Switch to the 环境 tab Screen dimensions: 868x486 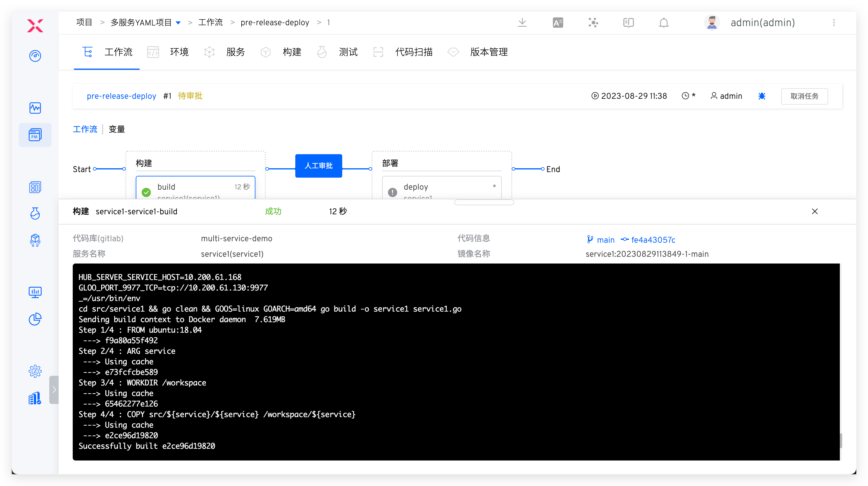pos(179,52)
